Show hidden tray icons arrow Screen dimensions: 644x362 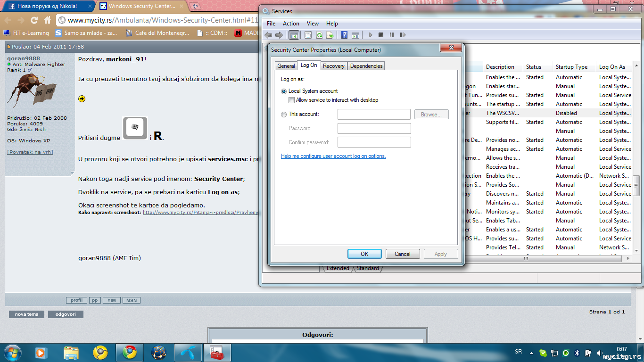tap(532, 353)
